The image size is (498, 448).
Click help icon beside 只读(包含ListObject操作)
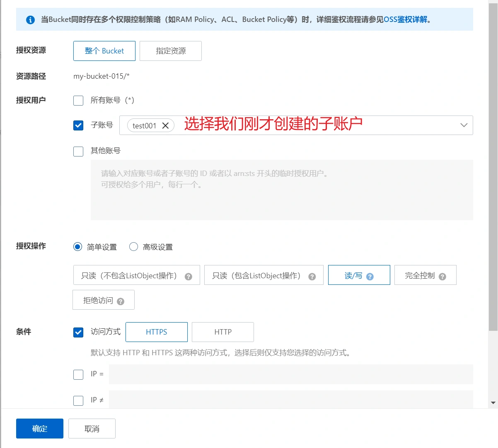(312, 277)
